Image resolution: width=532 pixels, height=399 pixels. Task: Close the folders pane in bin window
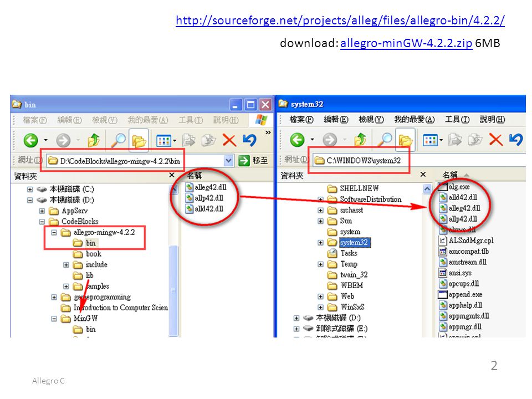click(172, 175)
